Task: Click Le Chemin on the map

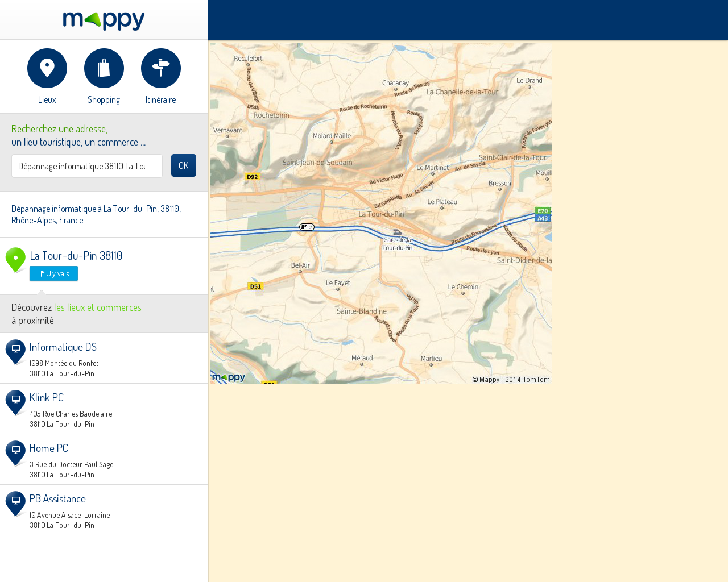Action: (x=463, y=287)
